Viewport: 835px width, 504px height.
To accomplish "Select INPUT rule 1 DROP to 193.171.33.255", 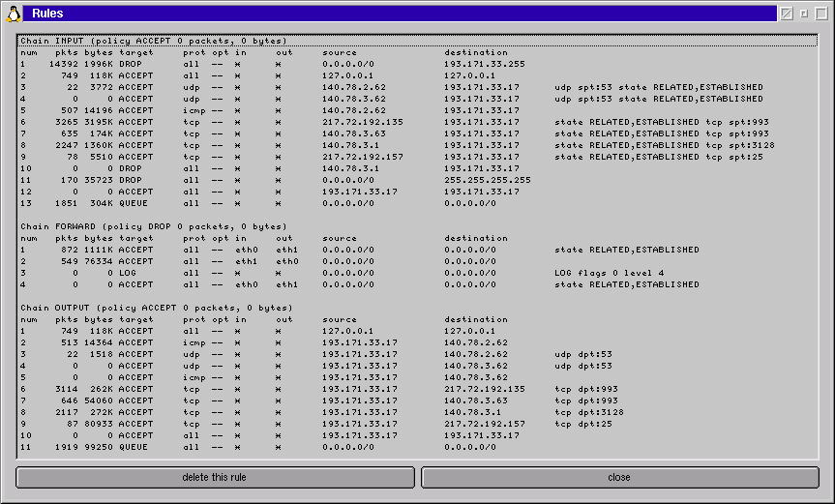I will pos(418,64).
